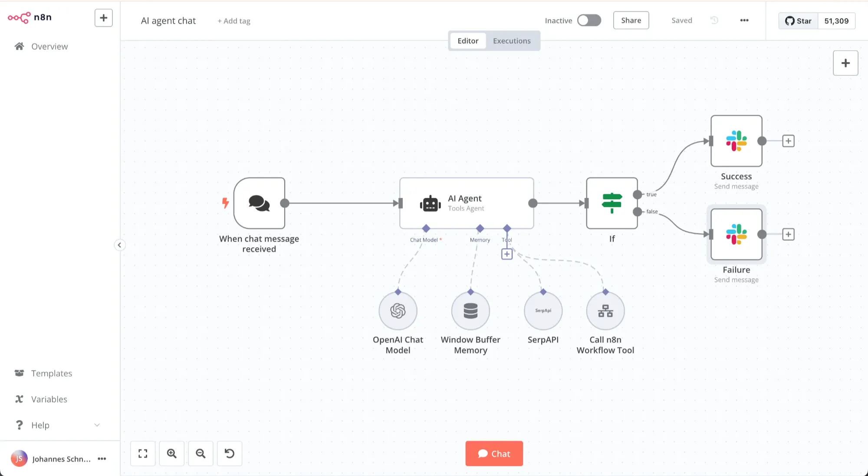Image resolution: width=868 pixels, height=476 pixels.
Task: Collapse the left sidebar with the chevron
Action: click(x=119, y=245)
